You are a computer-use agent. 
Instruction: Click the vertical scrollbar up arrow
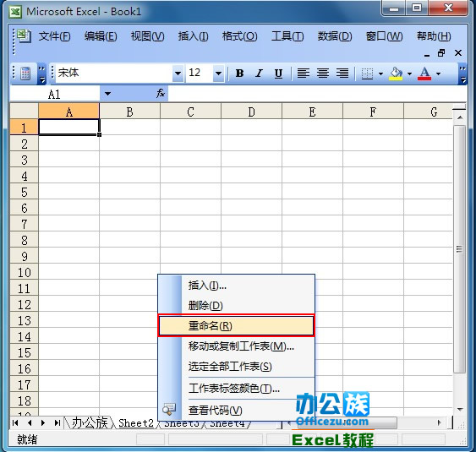pyautogui.click(x=460, y=117)
